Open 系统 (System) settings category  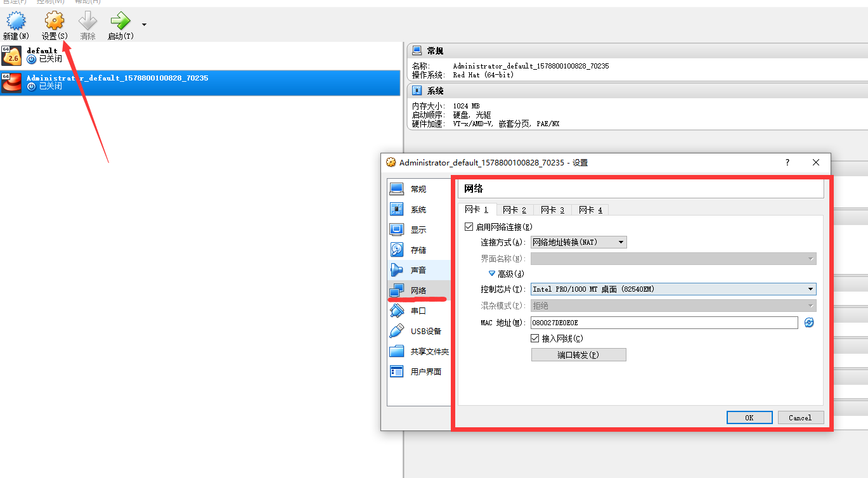[418, 209]
